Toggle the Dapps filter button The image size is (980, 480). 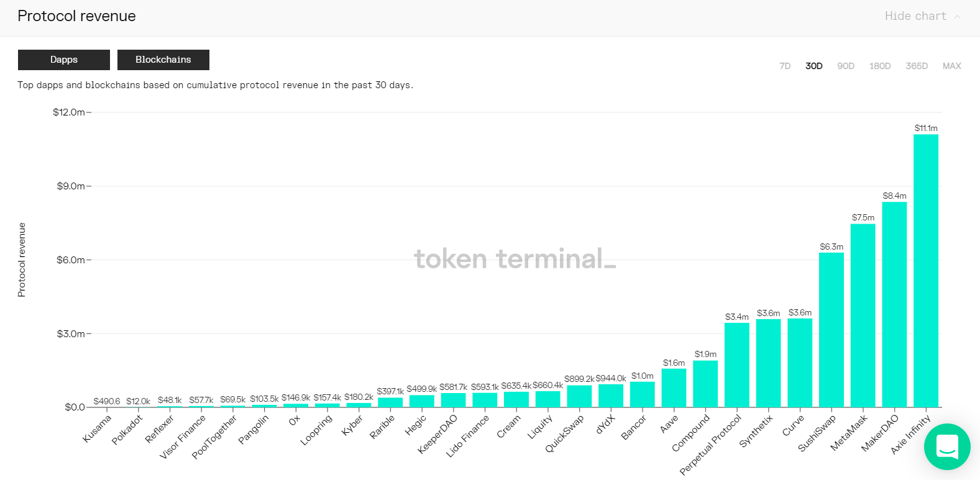[x=64, y=60]
